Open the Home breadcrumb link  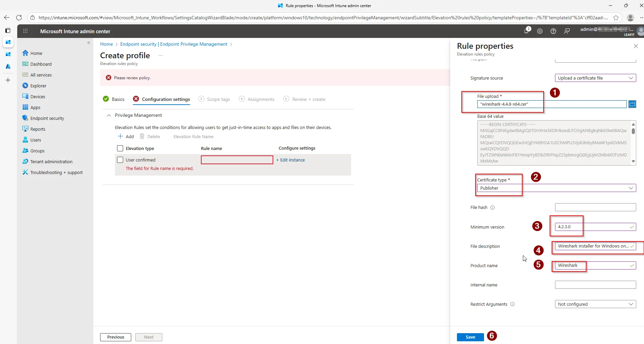[x=107, y=44]
